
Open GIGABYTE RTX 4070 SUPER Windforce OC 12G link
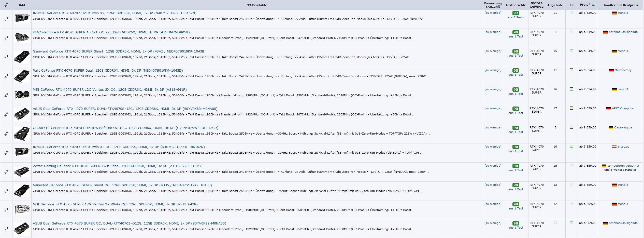125,128
